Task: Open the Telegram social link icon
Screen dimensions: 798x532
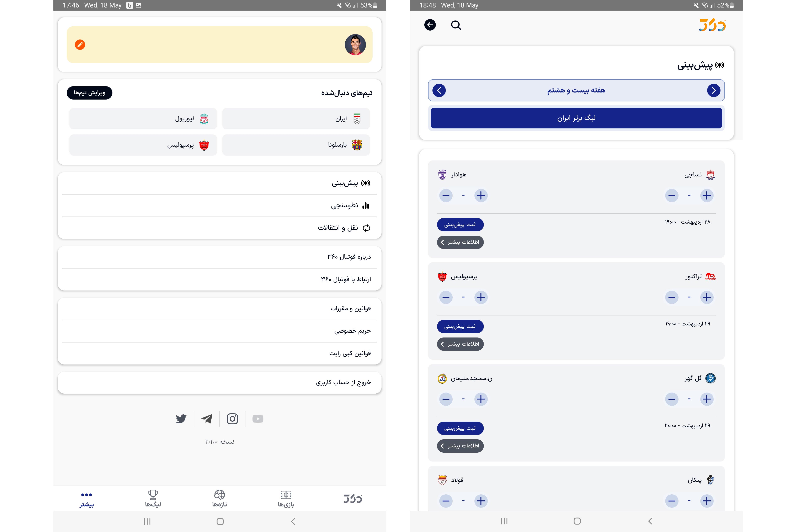Action: (x=207, y=419)
